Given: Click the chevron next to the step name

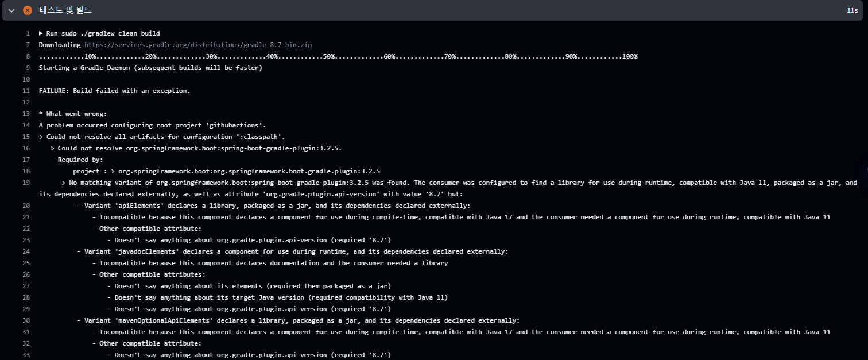Looking at the screenshot, I should pos(10,10).
